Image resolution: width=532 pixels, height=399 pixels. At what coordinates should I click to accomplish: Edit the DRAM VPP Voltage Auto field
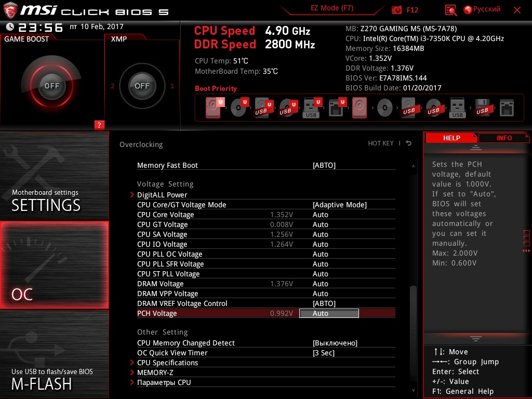[x=320, y=294]
